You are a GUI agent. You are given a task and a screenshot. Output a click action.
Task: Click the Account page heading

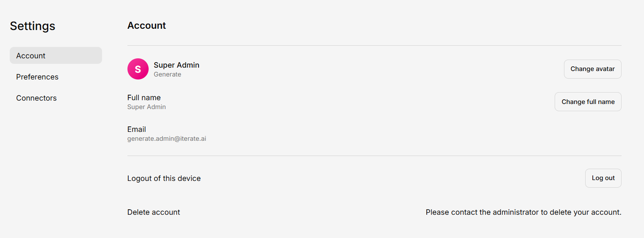point(146,25)
